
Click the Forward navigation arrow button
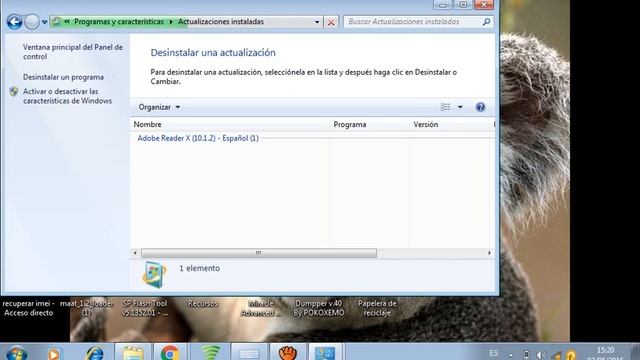pyautogui.click(x=32, y=22)
